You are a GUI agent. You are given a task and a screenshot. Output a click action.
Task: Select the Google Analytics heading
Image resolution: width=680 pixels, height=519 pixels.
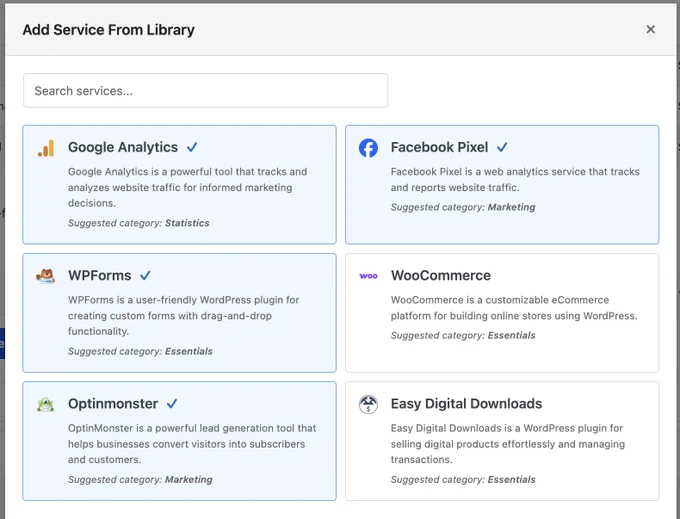(123, 147)
